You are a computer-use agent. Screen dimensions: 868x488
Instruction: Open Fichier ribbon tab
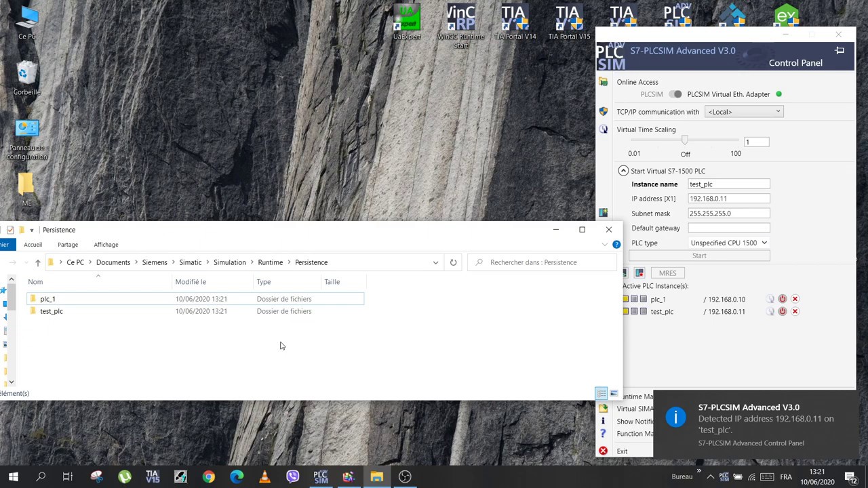tap(5, 245)
